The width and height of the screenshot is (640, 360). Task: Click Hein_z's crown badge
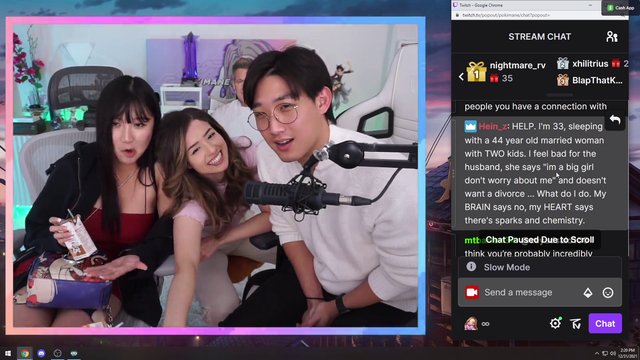470,126
